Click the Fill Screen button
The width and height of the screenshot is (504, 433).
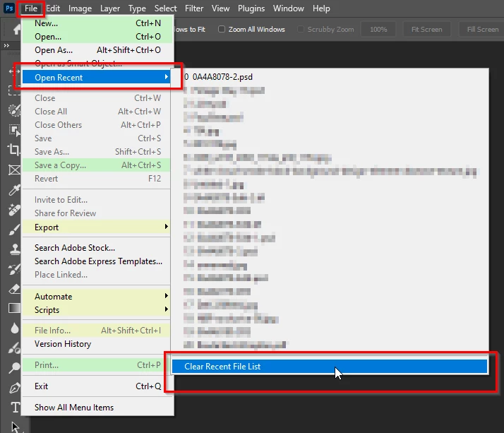click(x=482, y=29)
